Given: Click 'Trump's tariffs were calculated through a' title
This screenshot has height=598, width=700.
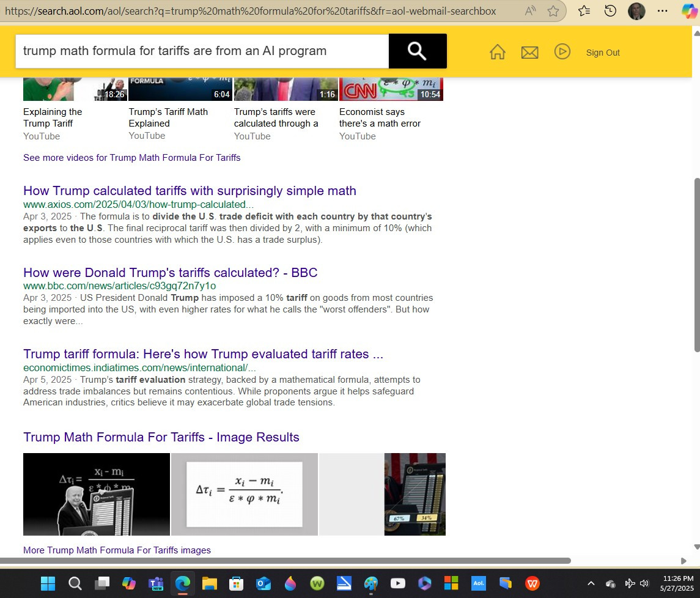Looking at the screenshot, I should click(276, 117).
